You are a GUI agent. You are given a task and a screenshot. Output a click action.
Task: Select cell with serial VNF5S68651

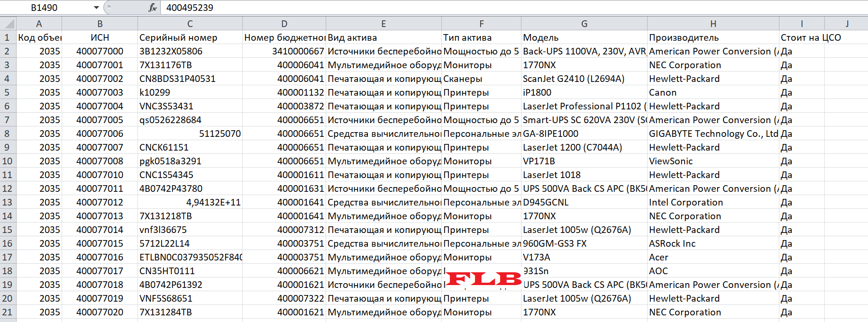[x=190, y=298]
